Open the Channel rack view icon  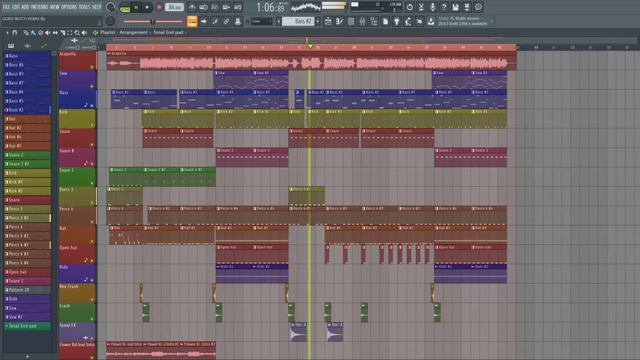click(351, 21)
